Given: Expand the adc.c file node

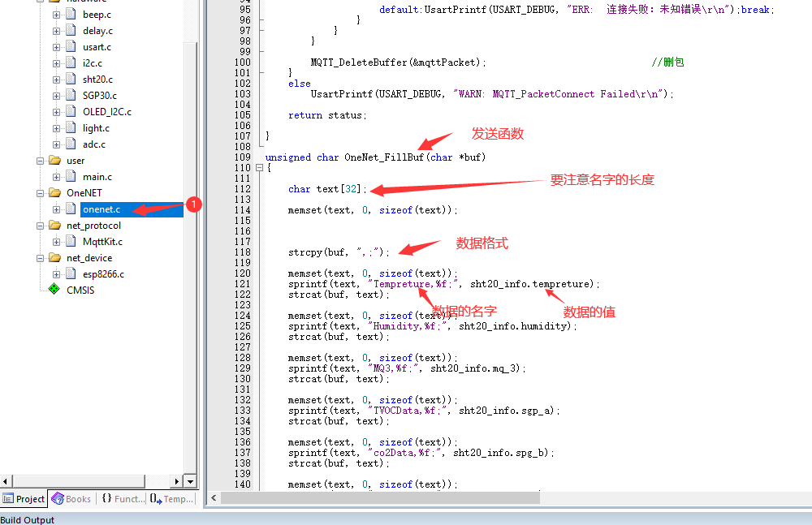Looking at the screenshot, I should tap(57, 144).
